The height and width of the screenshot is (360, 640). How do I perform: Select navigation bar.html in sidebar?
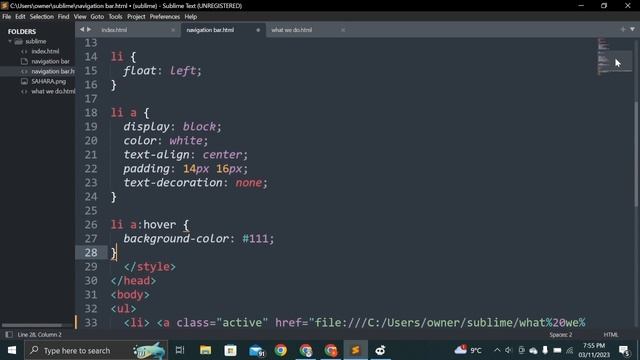[x=53, y=71]
